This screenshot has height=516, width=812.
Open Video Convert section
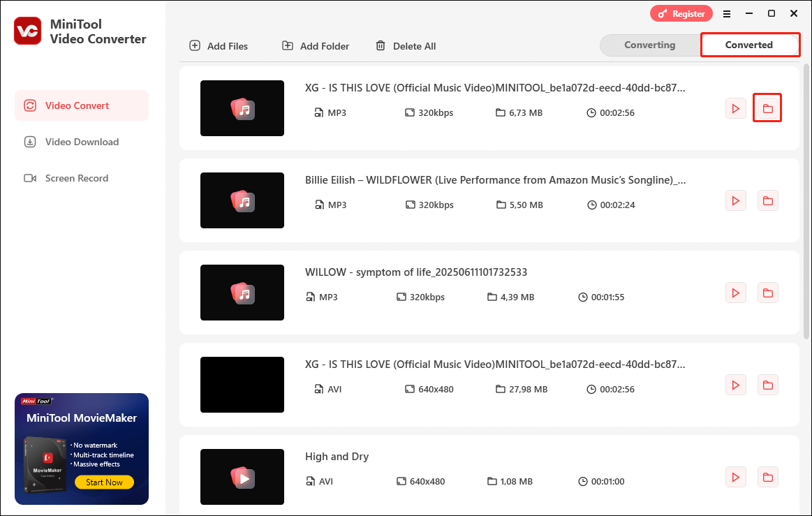point(81,105)
